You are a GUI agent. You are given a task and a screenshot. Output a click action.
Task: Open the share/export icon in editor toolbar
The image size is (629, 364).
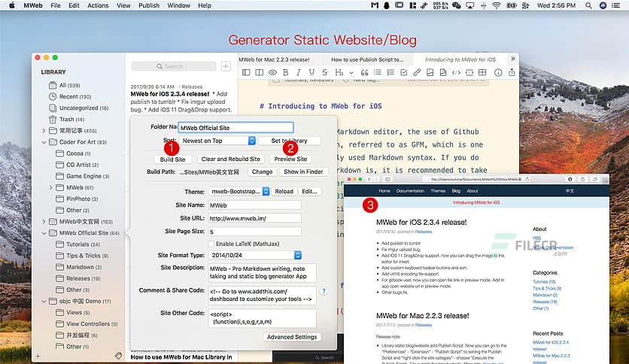pyautogui.click(x=512, y=72)
